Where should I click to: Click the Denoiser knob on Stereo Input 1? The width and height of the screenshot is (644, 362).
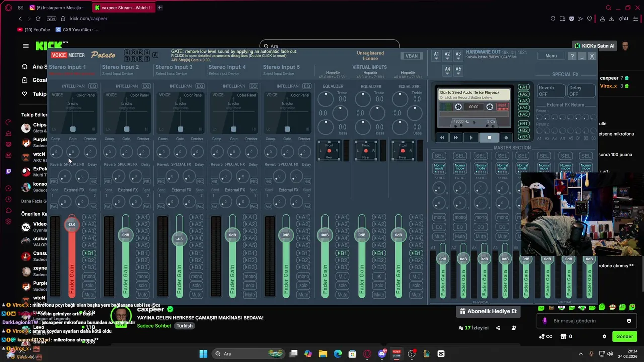90,152
